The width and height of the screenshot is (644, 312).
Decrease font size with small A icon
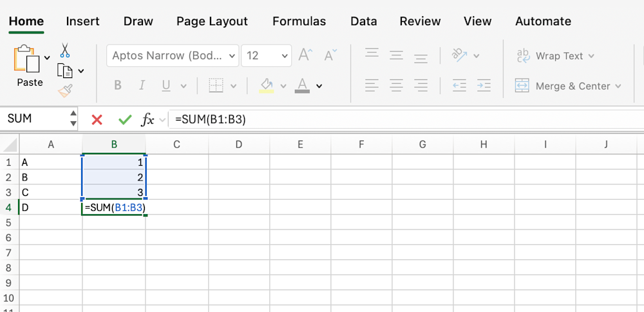[330, 55]
